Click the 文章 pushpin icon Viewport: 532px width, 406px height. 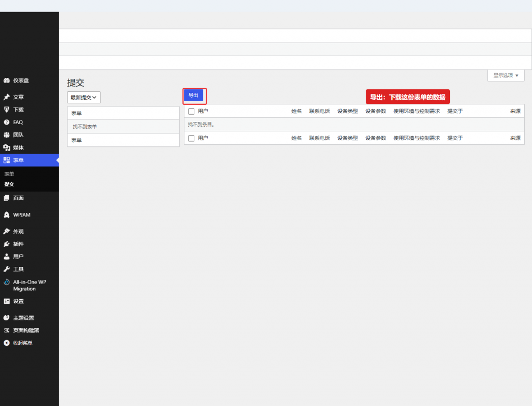[6, 97]
